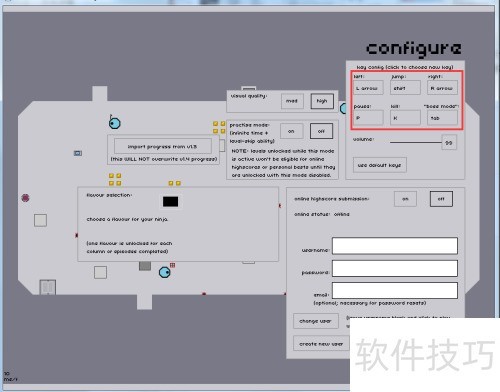Focus the username input field
This screenshot has width=500, height=392.
[x=395, y=246]
